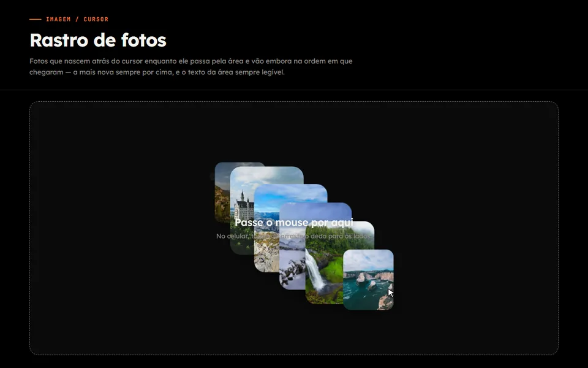The width and height of the screenshot is (588, 368).
Task: Click the coastal rocks photo in the trail
Action: (368, 280)
